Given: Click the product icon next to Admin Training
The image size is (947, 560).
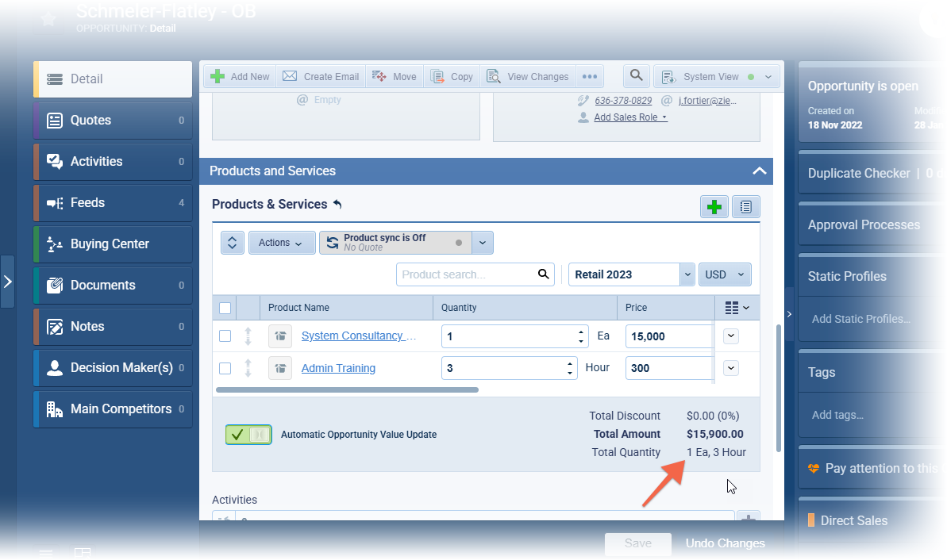Looking at the screenshot, I should [279, 368].
